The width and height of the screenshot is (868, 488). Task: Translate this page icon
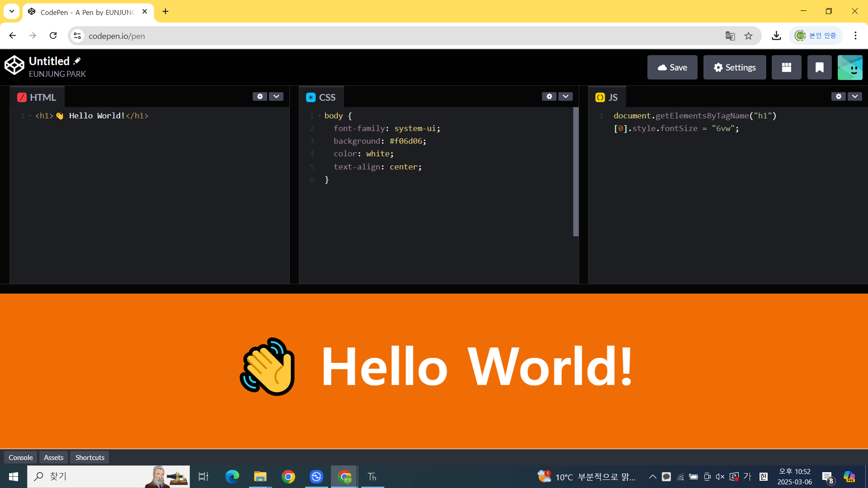[x=730, y=36]
